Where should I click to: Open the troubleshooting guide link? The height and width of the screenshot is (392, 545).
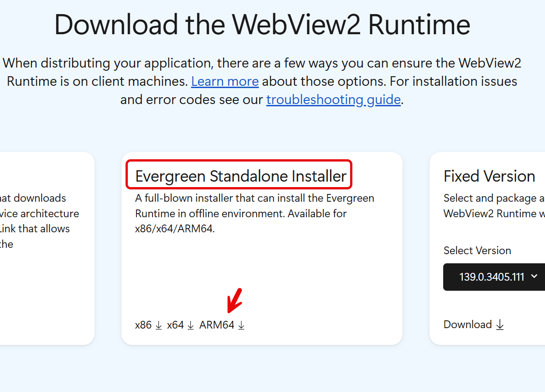(333, 99)
